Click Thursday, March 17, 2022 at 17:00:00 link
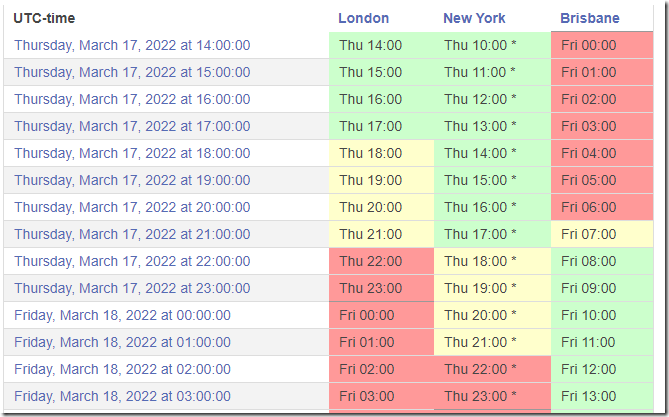 [132, 126]
